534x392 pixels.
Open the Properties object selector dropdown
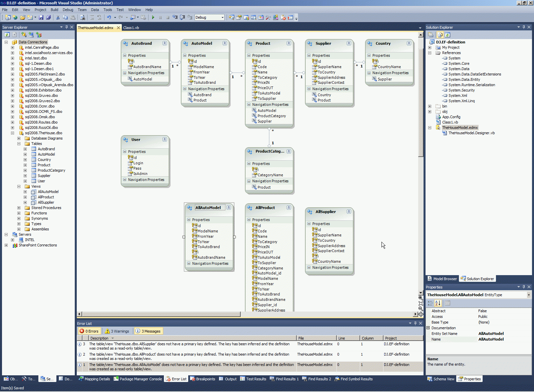click(529, 295)
